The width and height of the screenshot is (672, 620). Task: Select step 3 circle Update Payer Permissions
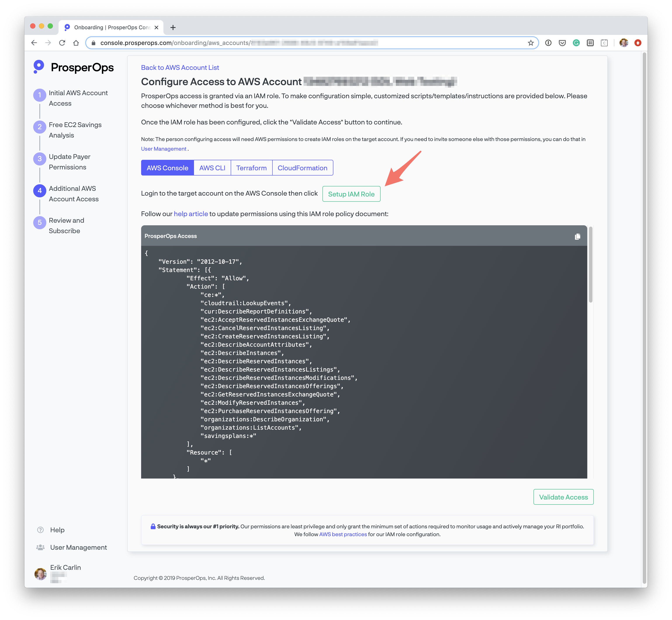coord(40,159)
